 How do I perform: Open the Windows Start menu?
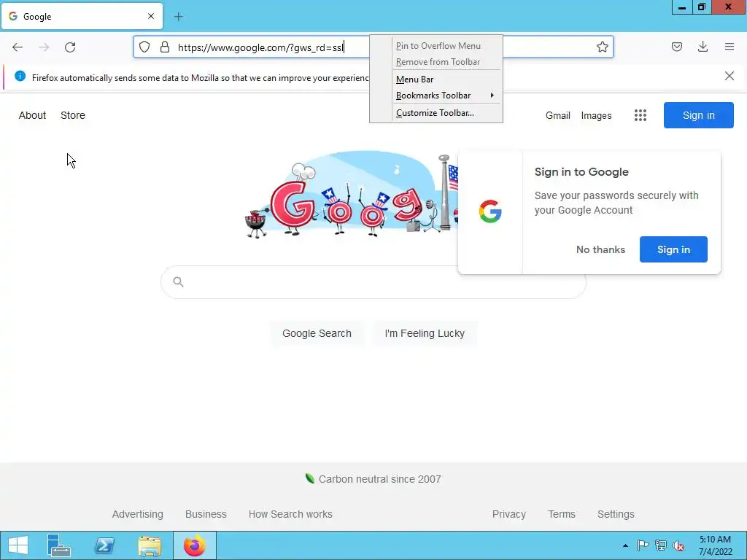18,545
